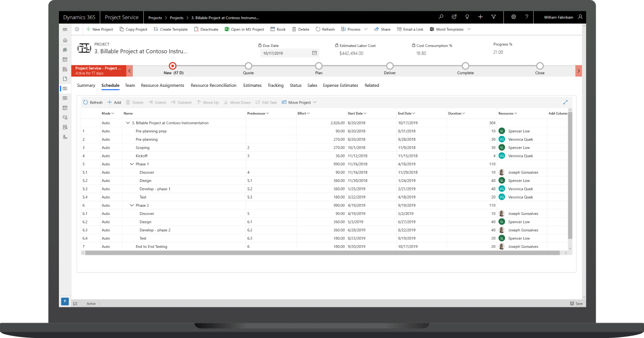Switch to the Resource Reconciliation tab
The width and height of the screenshot is (644, 338).
213,85
